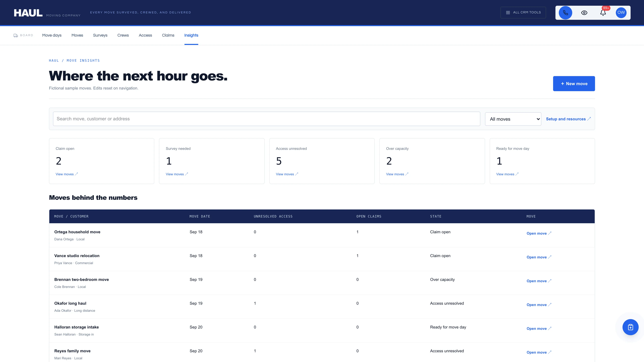
Task: View moves under Survey needed card
Action: [x=177, y=174]
